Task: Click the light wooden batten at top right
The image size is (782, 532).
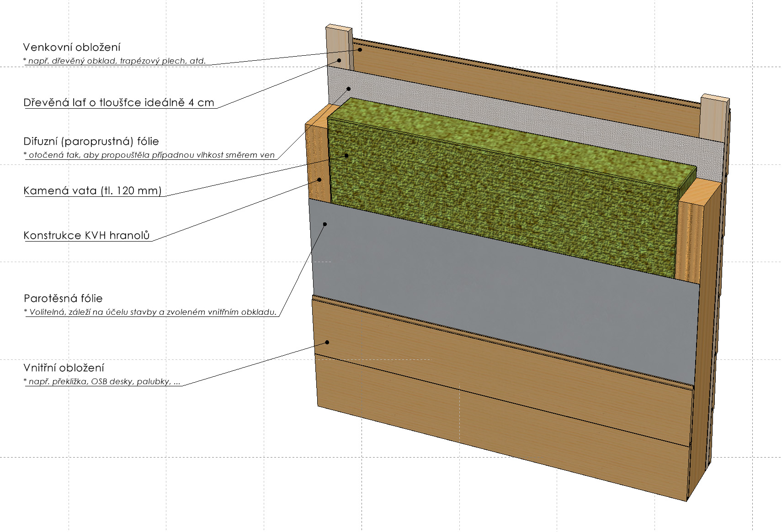Action: [714, 118]
